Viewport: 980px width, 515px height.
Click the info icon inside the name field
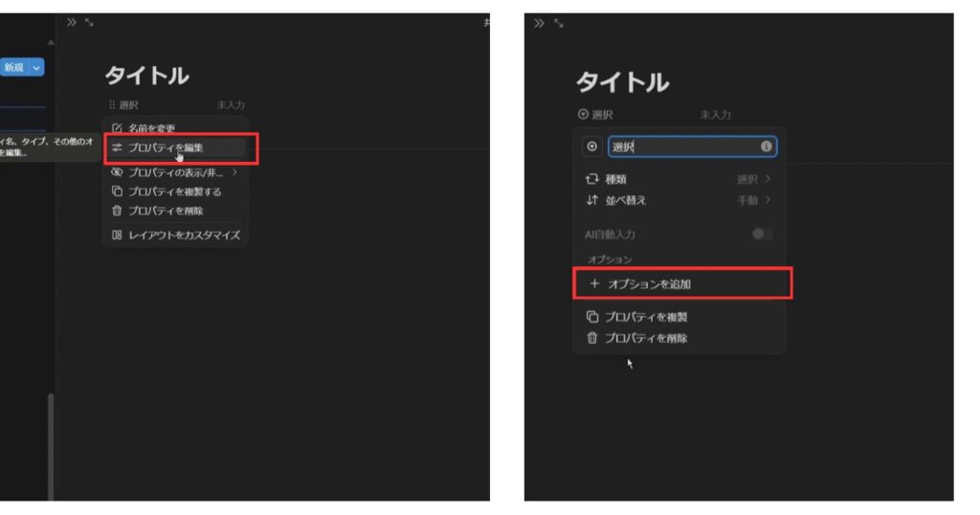(766, 146)
